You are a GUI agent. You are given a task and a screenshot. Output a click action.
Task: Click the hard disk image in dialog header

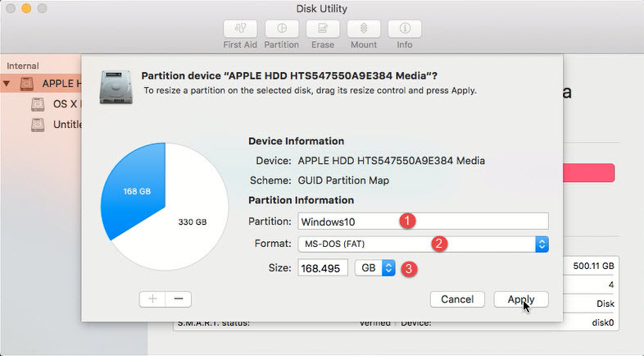[x=116, y=87]
